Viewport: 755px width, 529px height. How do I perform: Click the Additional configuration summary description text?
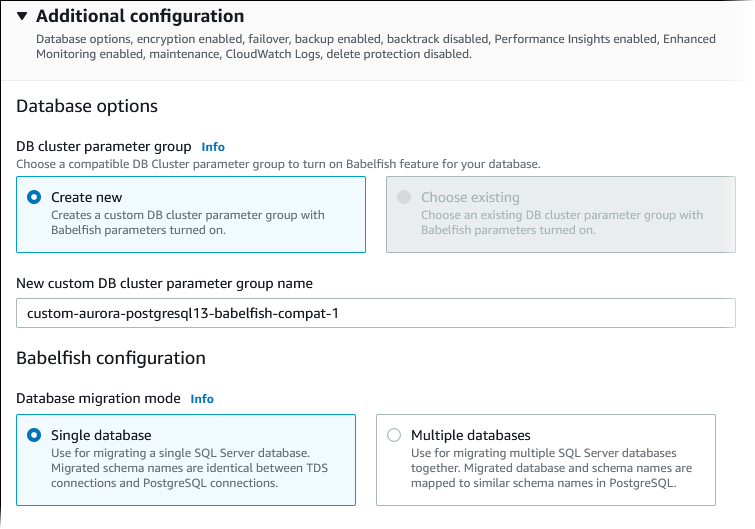click(x=376, y=46)
